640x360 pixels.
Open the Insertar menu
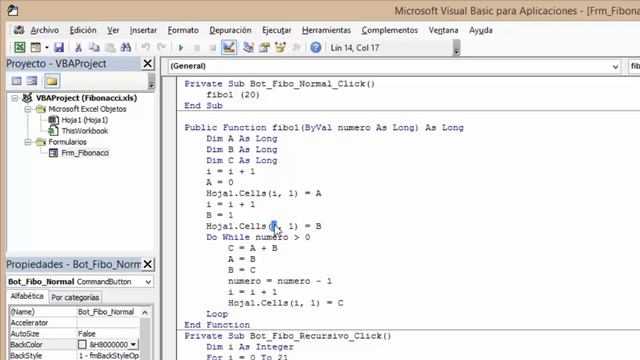click(143, 30)
